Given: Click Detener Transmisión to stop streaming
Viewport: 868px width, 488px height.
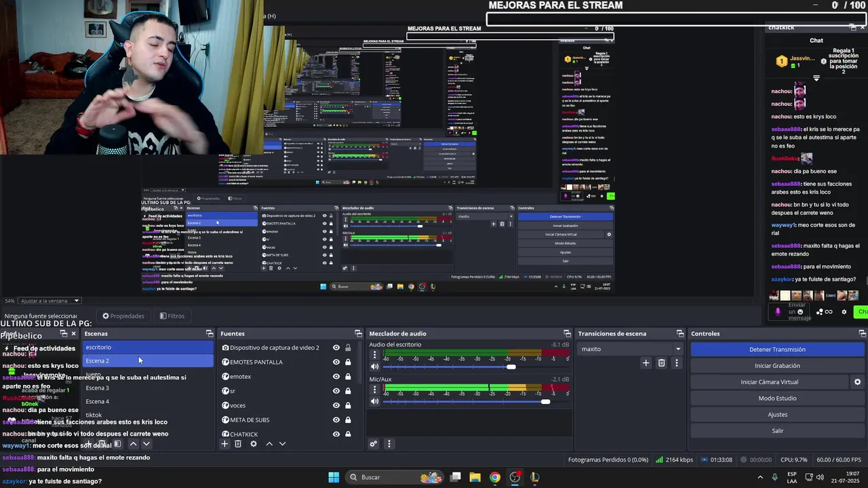Looking at the screenshot, I should (x=777, y=350).
